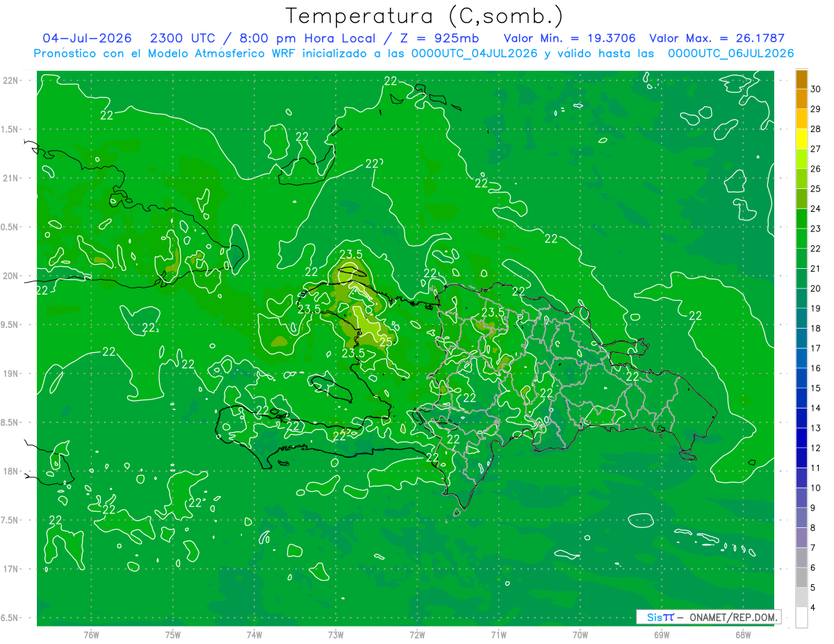This screenshot has height=644, width=834.
Task: Select the valid-until time "0000UTC_06JUL2026"
Action: coord(730,53)
